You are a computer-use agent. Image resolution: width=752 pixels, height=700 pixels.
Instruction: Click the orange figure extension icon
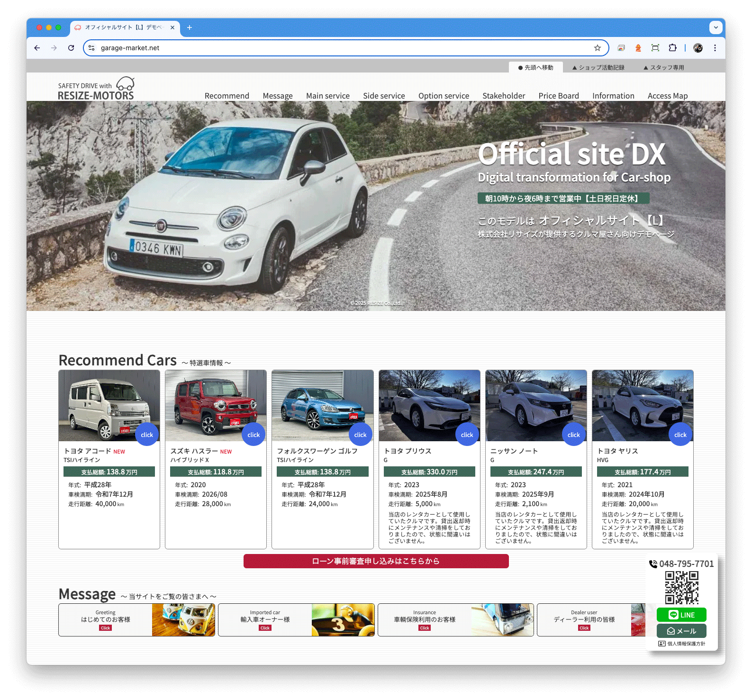click(638, 48)
